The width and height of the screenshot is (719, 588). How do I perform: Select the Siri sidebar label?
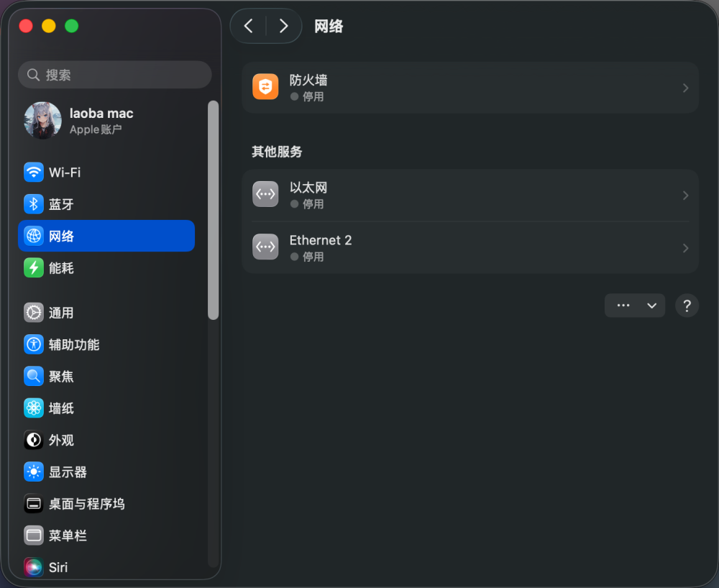tap(58, 567)
